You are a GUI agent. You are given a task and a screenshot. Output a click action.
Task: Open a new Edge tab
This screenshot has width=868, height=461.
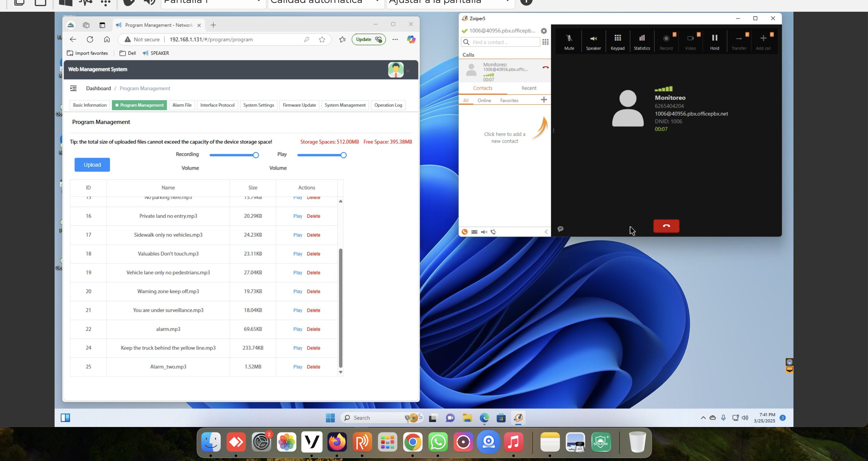pos(213,25)
